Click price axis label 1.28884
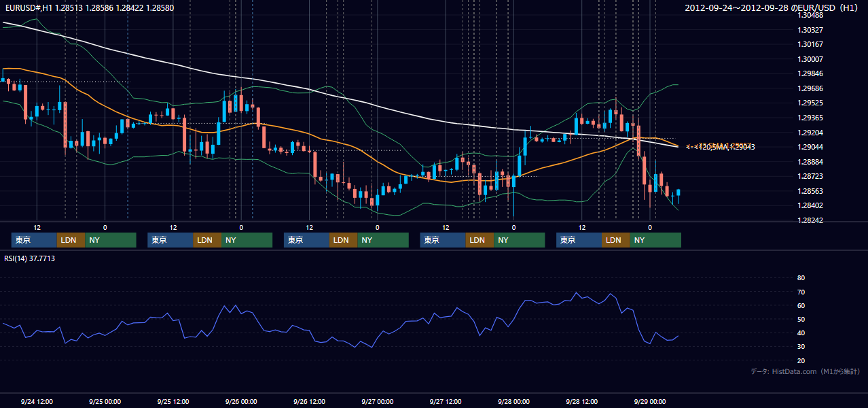 810,163
